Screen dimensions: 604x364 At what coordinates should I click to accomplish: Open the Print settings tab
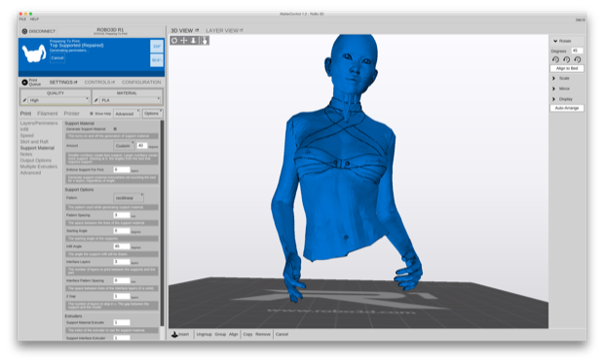coord(25,114)
